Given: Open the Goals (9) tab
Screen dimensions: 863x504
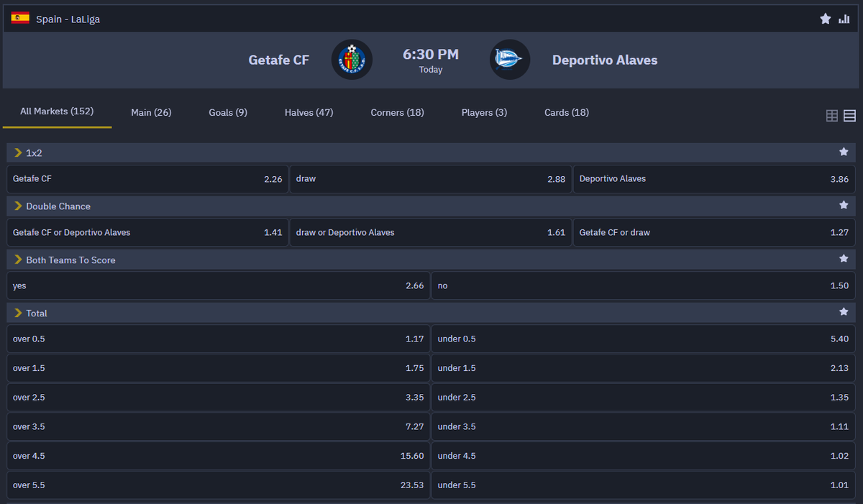Looking at the screenshot, I should (228, 112).
